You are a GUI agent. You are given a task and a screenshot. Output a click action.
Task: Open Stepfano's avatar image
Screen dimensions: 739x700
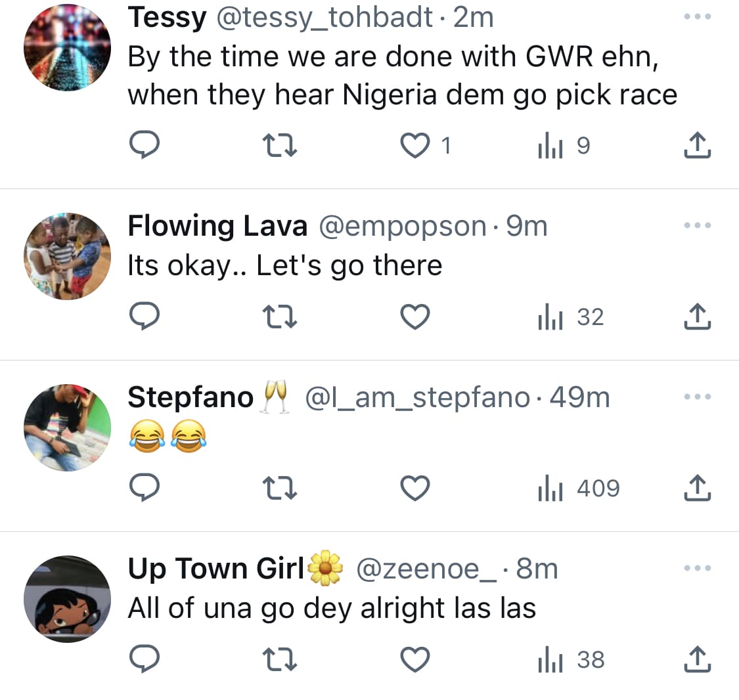pyautogui.click(x=67, y=427)
